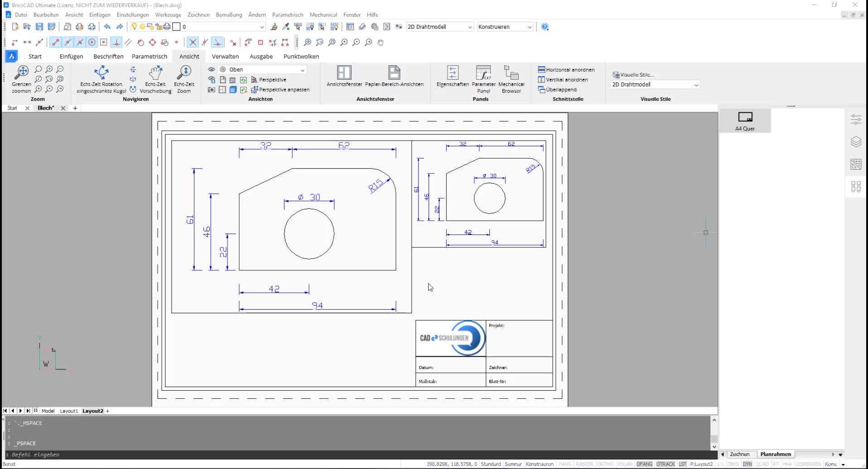Open Layout1 tab

(x=69, y=411)
